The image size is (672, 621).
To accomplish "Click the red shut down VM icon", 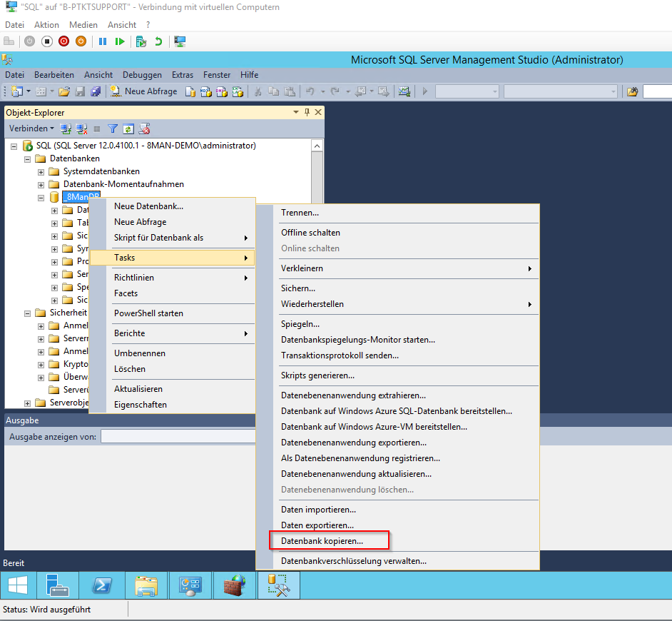I will [63, 41].
